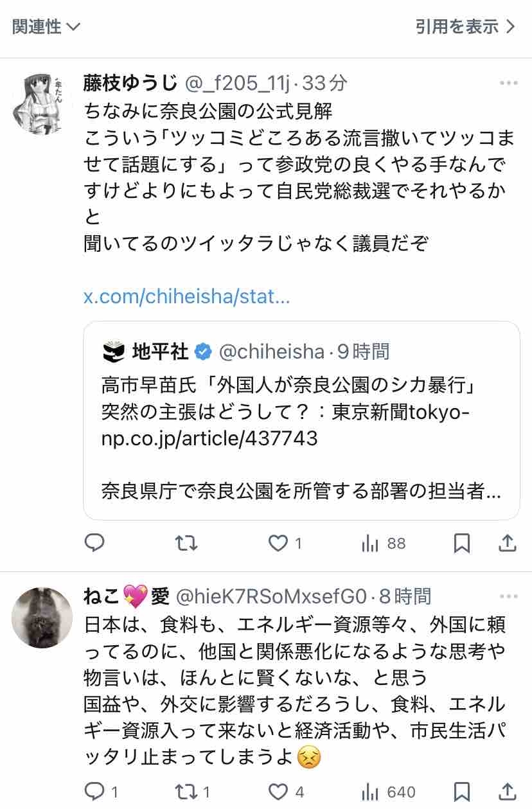
Task: Share 藤枝ゆうじ's post
Action: click(x=508, y=544)
